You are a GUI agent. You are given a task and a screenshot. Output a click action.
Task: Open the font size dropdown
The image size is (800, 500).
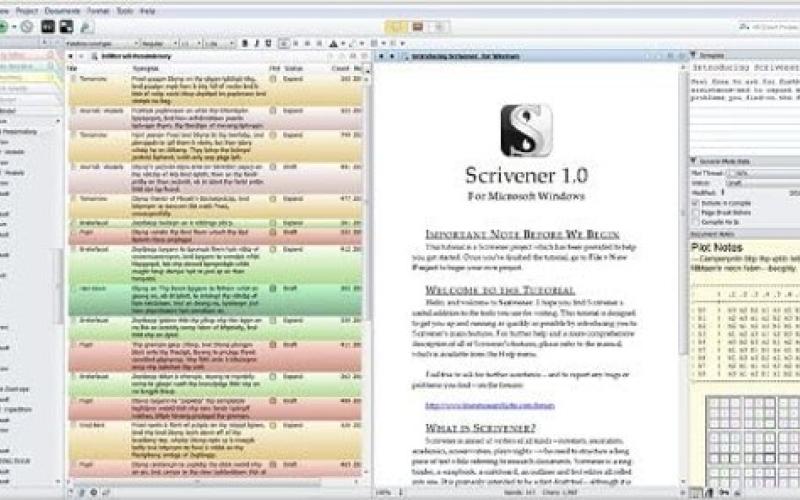(191, 44)
